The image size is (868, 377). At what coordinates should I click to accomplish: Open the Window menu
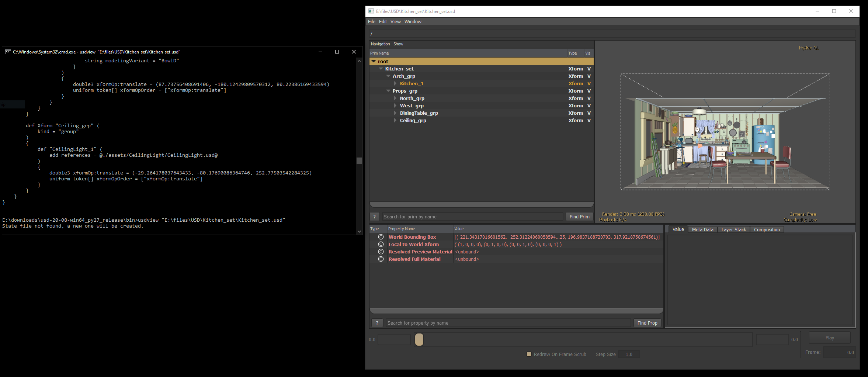point(413,21)
